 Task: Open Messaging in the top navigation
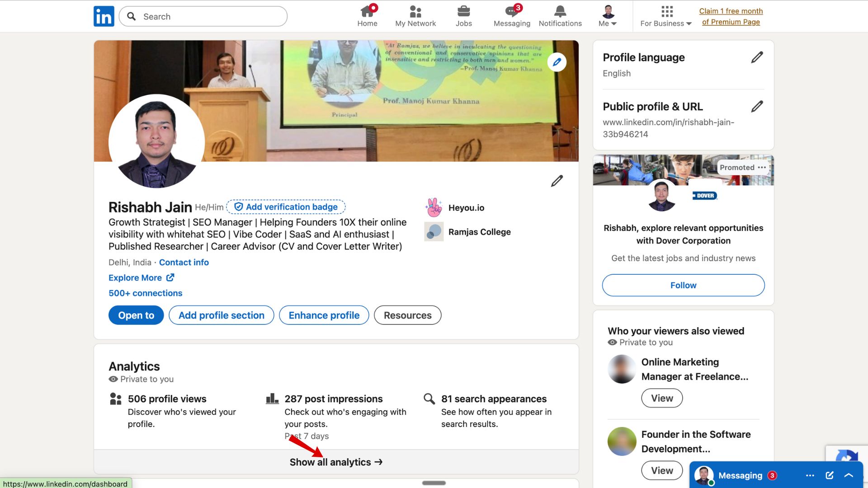[x=511, y=16]
